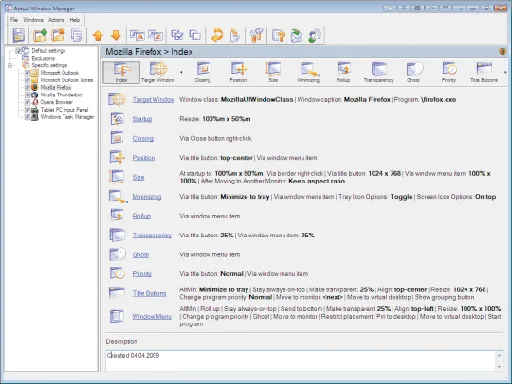Collapse the Specific settings tree node
The width and height of the screenshot is (512, 384).
[10, 65]
